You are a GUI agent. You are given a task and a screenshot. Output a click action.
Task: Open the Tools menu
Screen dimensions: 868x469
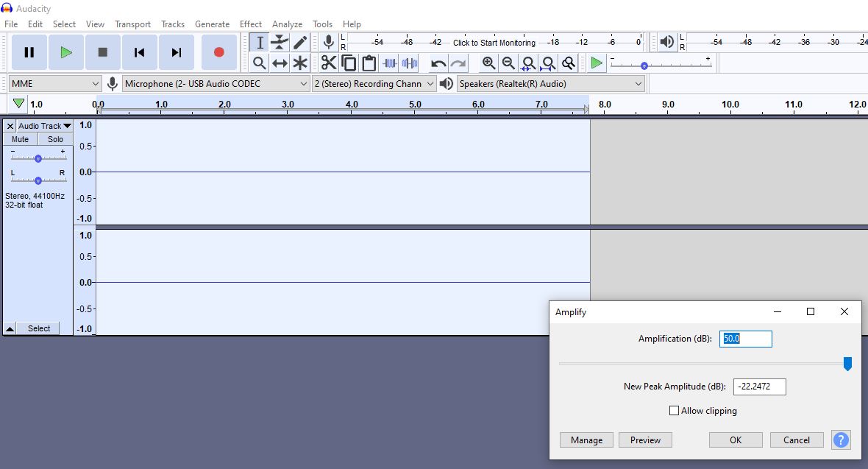tap(322, 24)
